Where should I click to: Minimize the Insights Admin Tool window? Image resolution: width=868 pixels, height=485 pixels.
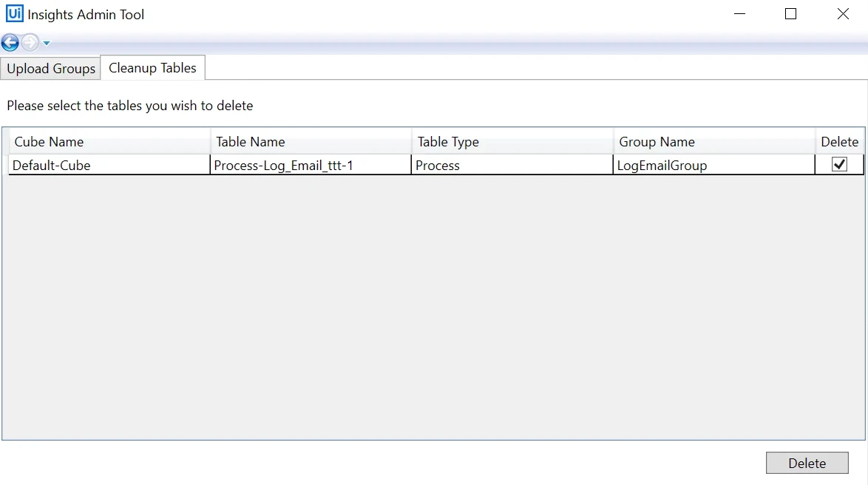[x=739, y=14]
